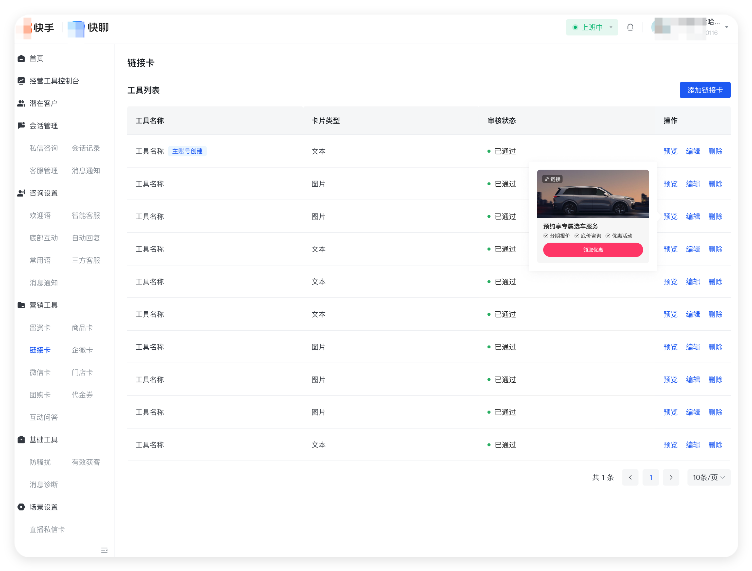Open the 10条/页 page size dropdown
The height and width of the screenshot is (571, 752).
(709, 478)
